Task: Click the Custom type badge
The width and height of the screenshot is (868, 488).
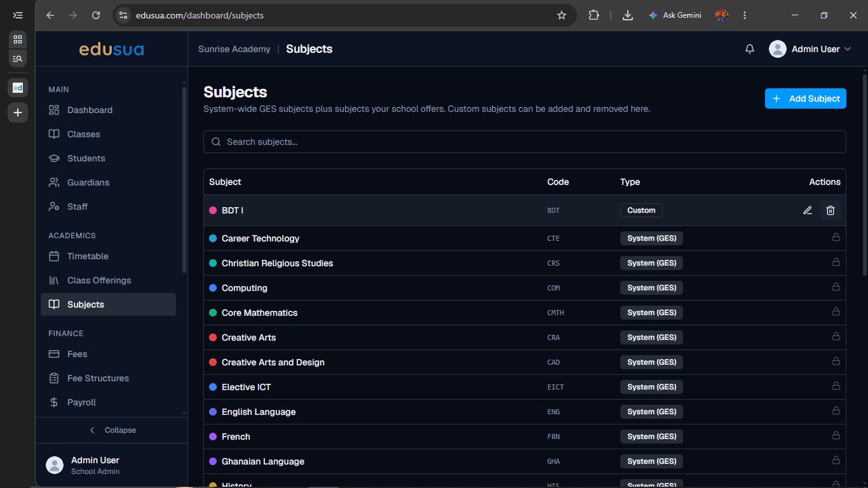Action: (641, 210)
